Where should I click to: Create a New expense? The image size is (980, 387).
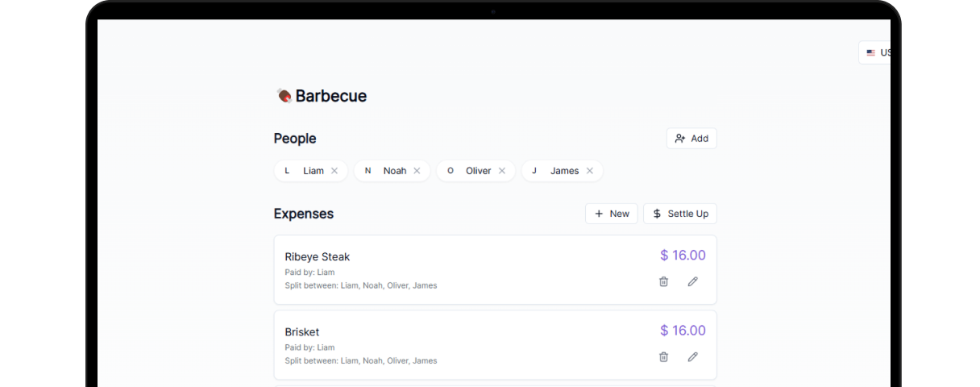pyautogui.click(x=612, y=214)
